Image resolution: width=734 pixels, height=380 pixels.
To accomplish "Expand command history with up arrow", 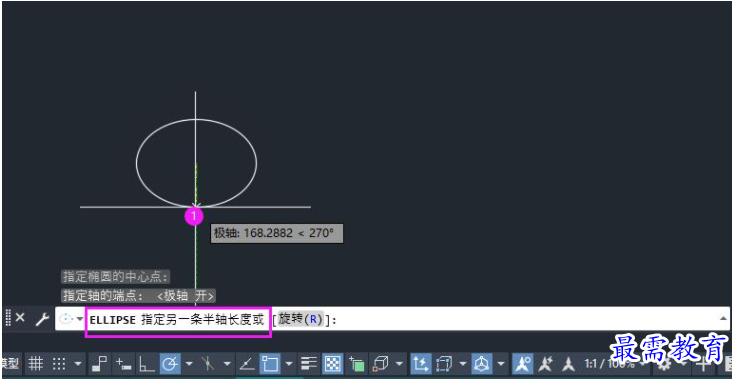I will (722, 319).
